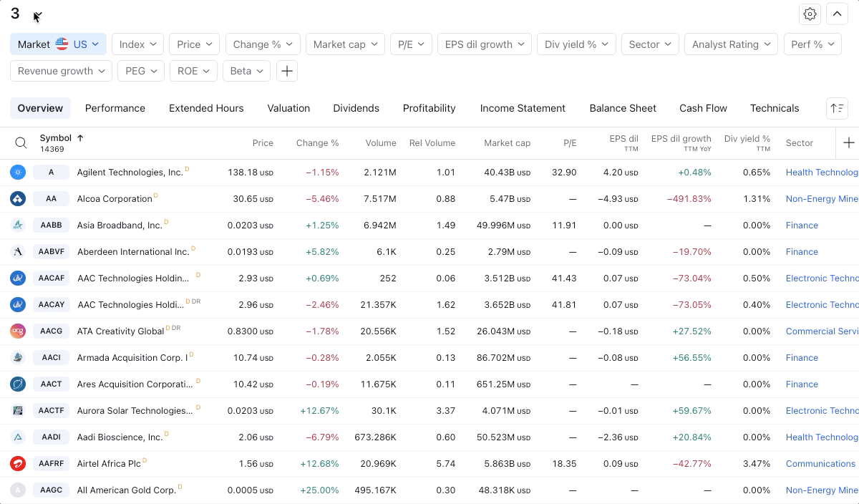
Task: Add a column with the plus icon
Action: click(x=849, y=143)
